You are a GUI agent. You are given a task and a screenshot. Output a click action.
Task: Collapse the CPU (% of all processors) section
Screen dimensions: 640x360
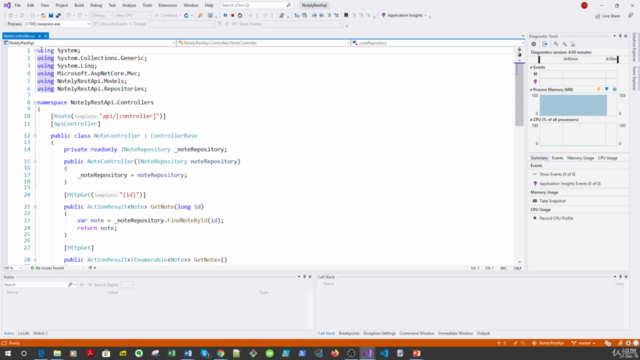click(531, 120)
